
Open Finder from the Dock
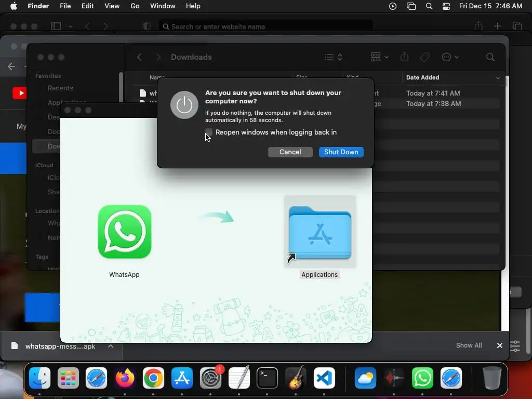point(39,378)
